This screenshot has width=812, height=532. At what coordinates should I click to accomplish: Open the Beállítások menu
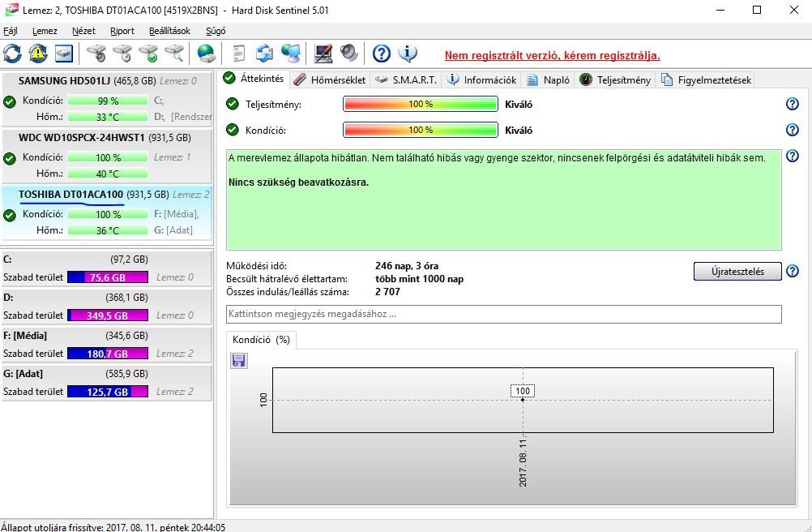[169, 31]
